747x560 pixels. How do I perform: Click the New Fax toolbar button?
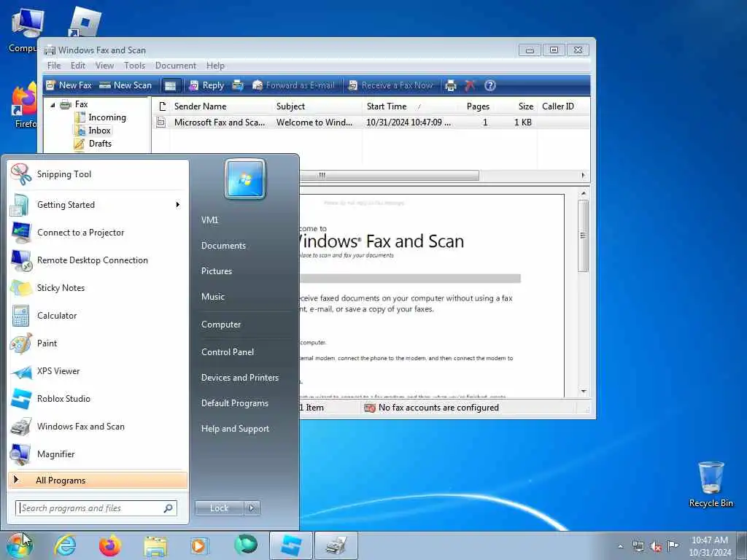69,85
